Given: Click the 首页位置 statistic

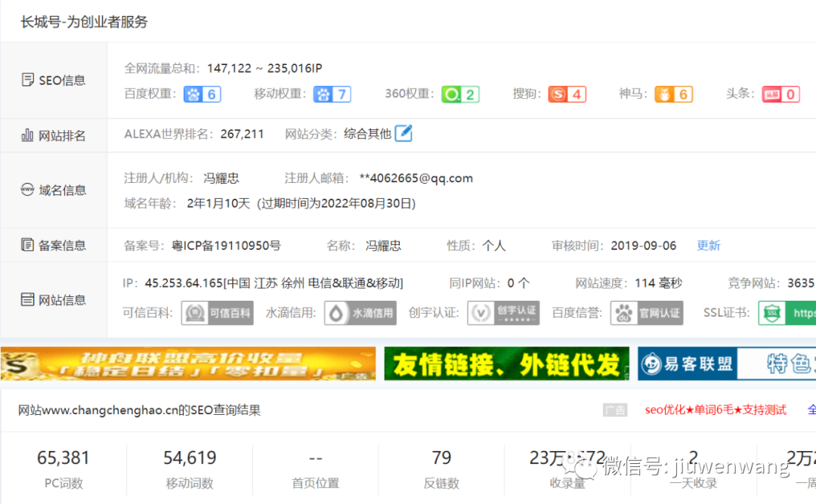Looking at the screenshot, I should point(315,470).
